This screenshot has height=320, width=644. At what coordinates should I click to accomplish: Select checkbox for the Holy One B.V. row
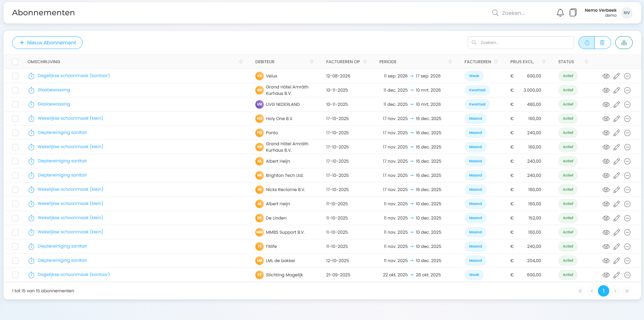[x=15, y=119]
